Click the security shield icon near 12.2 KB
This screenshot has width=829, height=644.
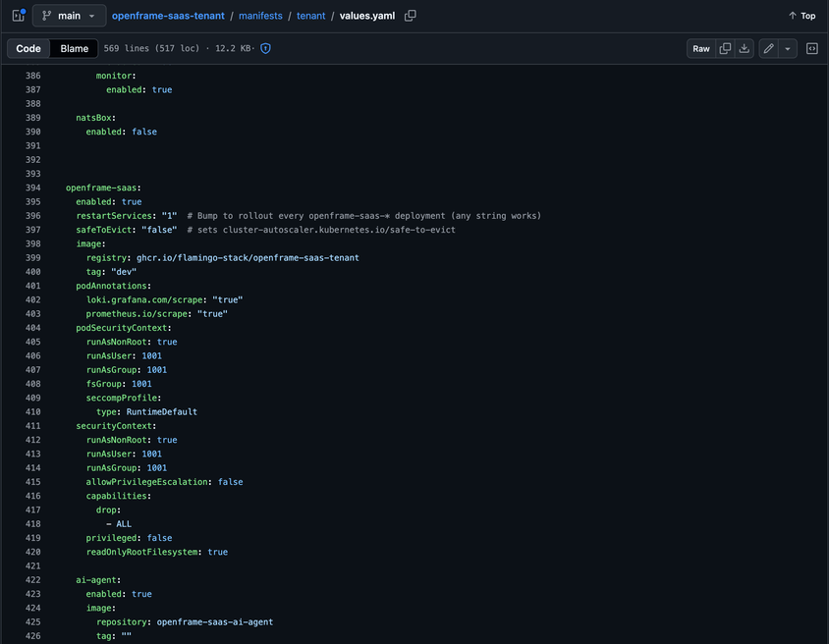pos(266,49)
